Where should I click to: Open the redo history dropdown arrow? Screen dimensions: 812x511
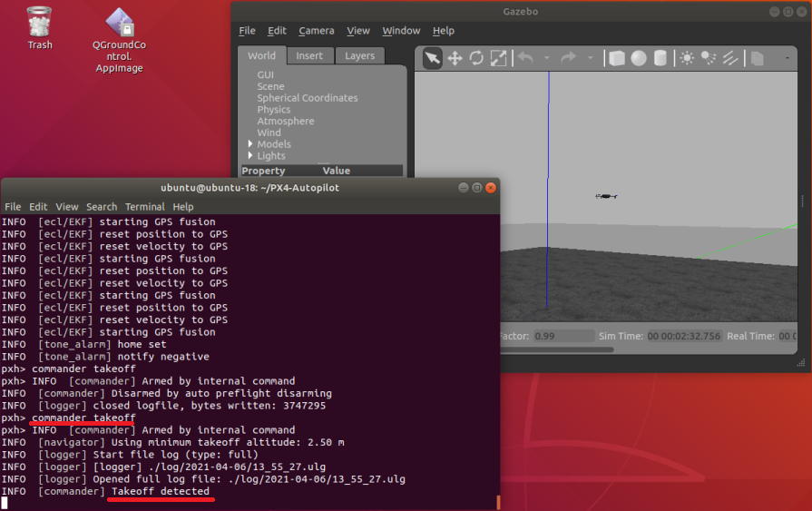(x=590, y=58)
